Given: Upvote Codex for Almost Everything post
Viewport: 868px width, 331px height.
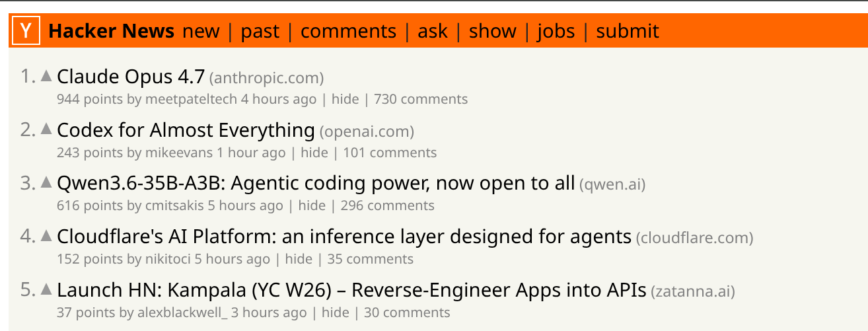Looking at the screenshot, I should (x=46, y=129).
